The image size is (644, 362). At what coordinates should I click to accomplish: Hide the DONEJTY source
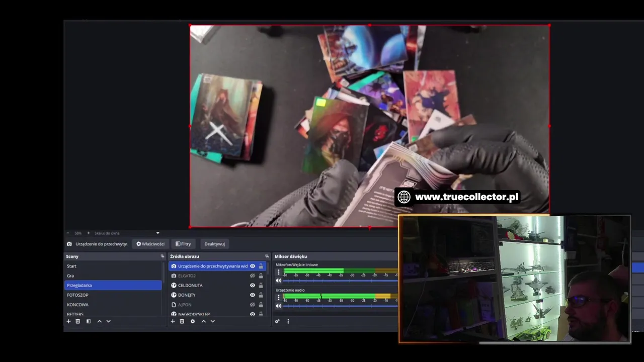click(x=253, y=295)
